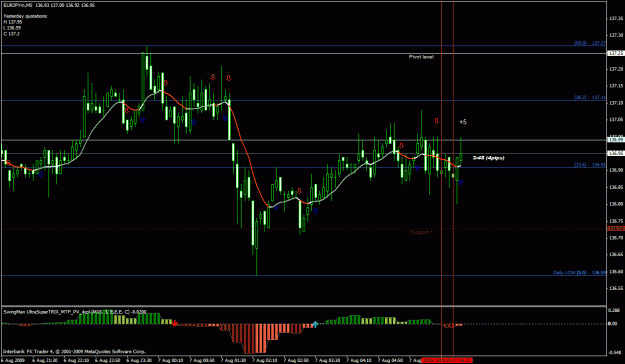Click 7 Aug 04:10 on the time axis
This screenshot has width=625, height=364.
359,360
